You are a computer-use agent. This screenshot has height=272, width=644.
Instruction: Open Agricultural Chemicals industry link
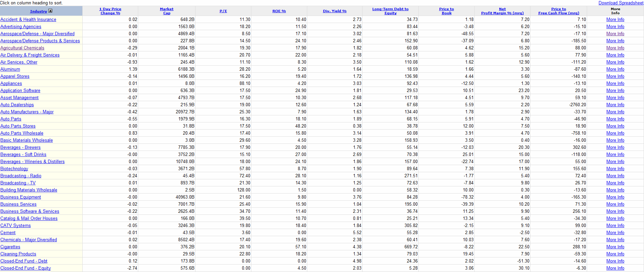(22, 48)
